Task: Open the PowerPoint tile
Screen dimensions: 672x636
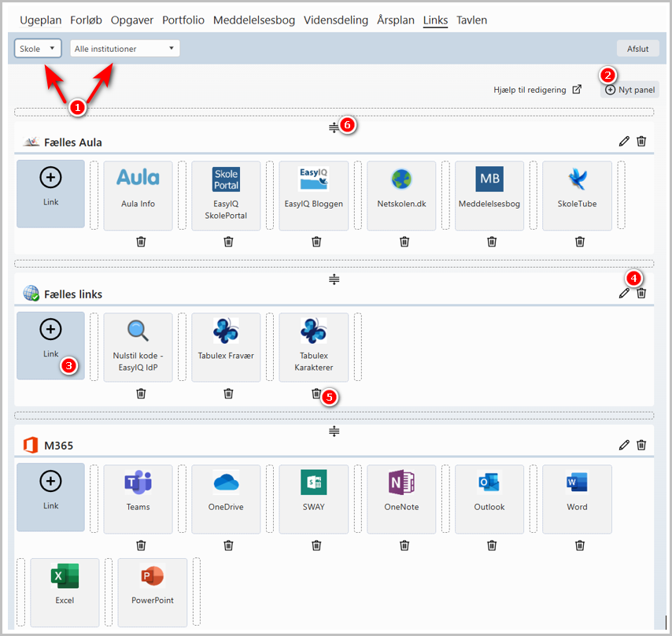Action: point(153,592)
